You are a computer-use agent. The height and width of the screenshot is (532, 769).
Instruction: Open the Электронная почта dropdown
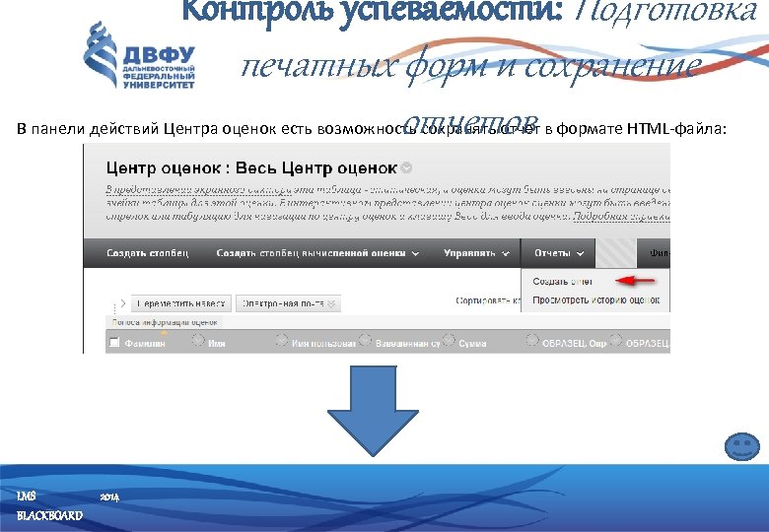point(288,303)
